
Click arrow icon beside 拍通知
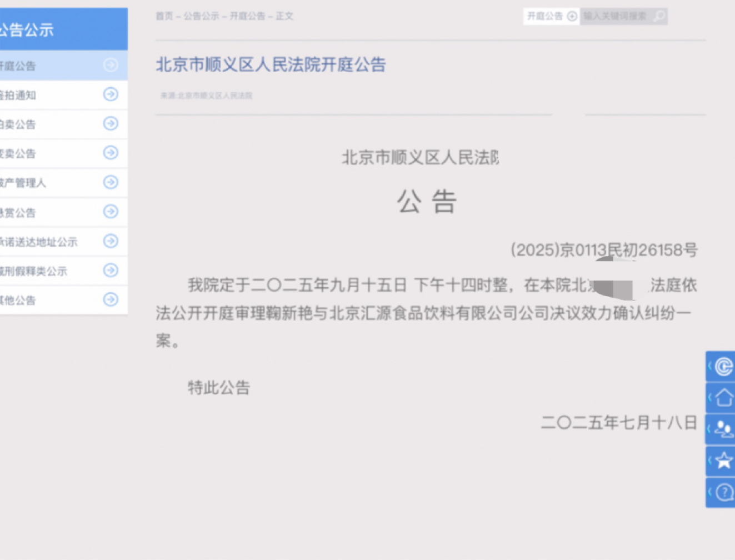coord(111,94)
